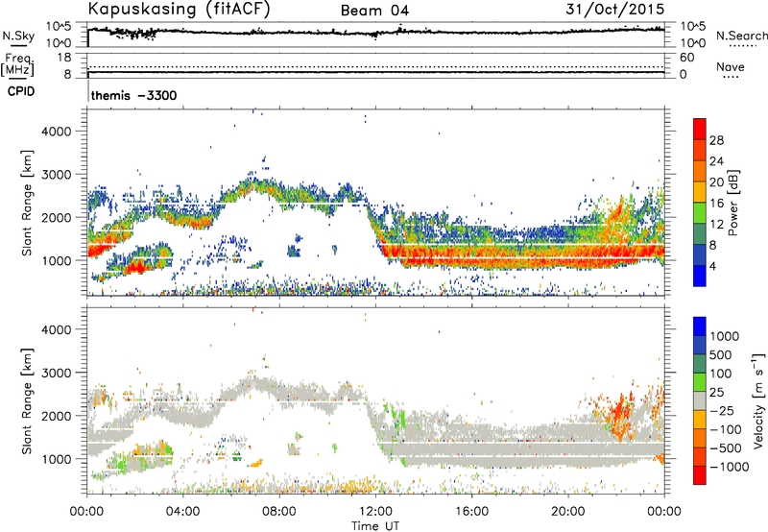Click the 16:00 time tick label
The image size is (768, 532).
click(x=471, y=512)
